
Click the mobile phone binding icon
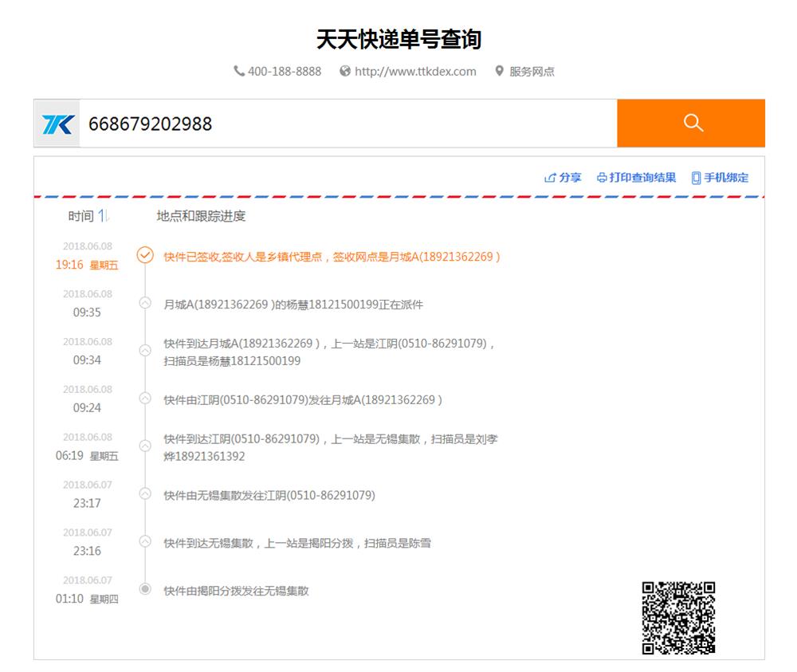(697, 178)
